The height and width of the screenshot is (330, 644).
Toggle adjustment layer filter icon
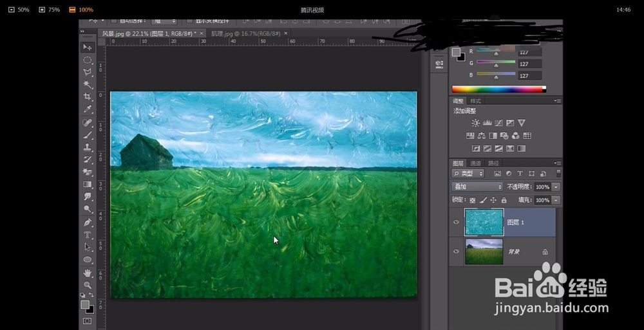click(x=509, y=174)
